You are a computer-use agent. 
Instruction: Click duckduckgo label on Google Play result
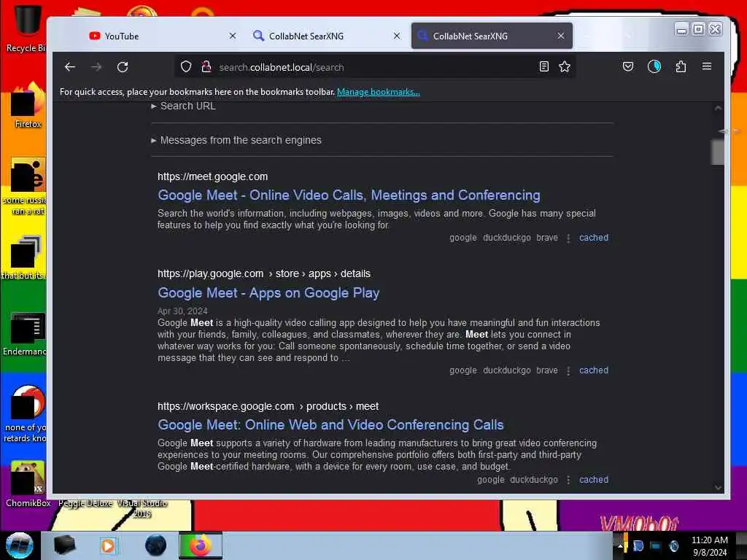(506, 370)
